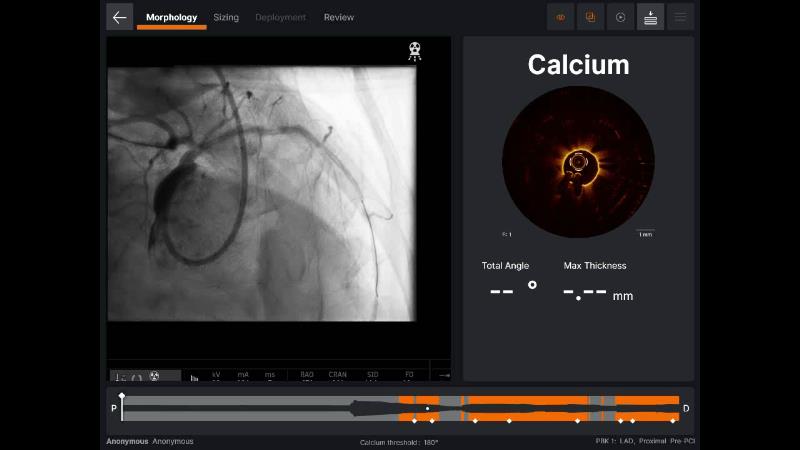The width and height of the screenshot is (800, 450).
Task: Click the OCT cross-section image
Action: click(578, 162)
